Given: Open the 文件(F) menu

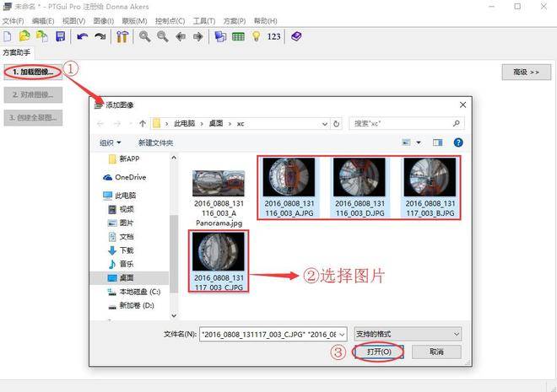Looking at the screenshot, I should (14, 21).
